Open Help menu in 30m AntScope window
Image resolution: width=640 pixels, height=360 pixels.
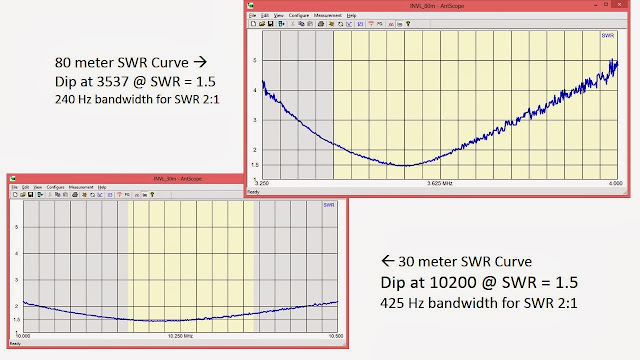pyautogui.click(x=102, y=187)
